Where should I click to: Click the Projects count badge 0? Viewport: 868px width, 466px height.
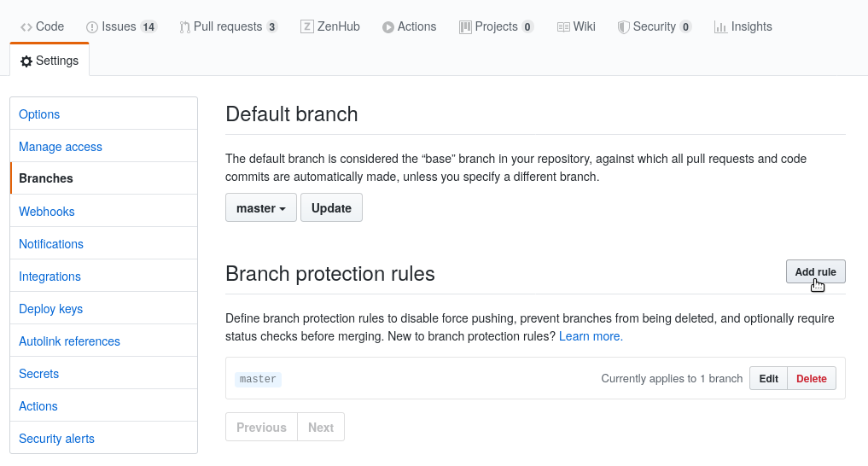[x=527, y=27]
